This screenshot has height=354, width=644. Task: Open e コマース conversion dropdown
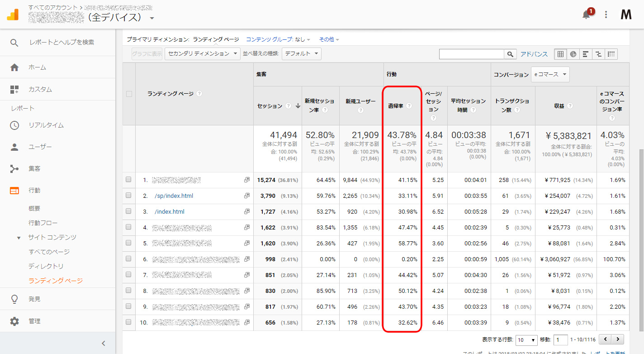(x=550, y=75)
